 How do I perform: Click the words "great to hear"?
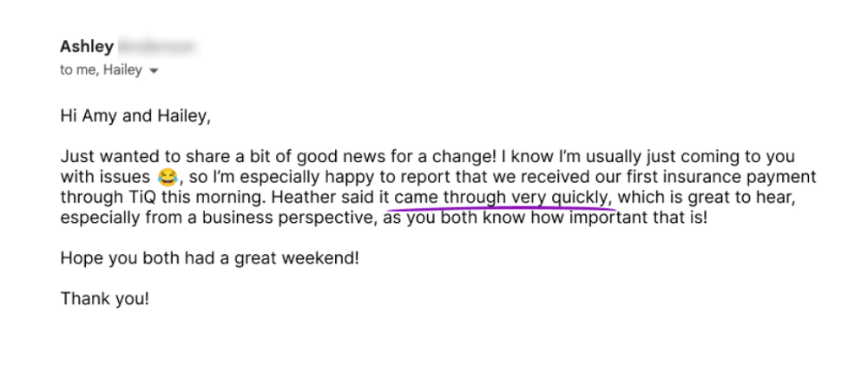(745, 197)
